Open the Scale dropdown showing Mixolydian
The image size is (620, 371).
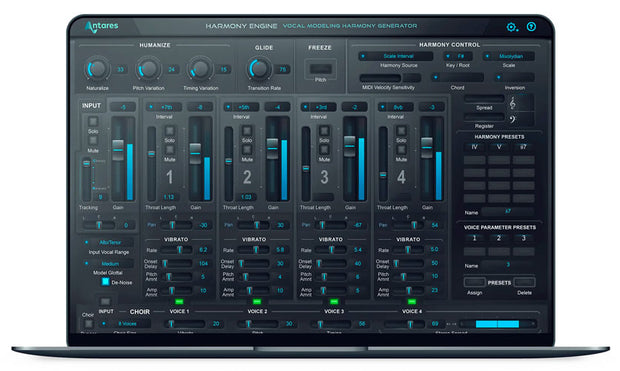coord(508,56)
